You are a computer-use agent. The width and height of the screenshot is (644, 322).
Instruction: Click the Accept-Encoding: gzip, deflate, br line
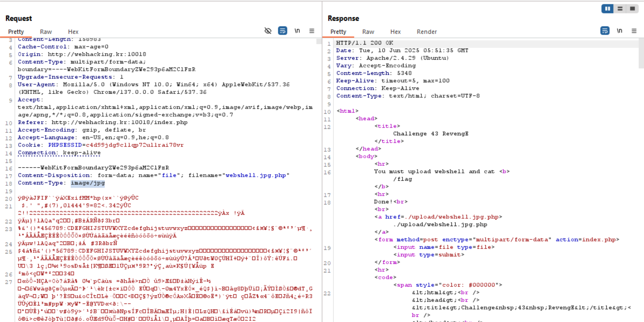coord(82,130)
